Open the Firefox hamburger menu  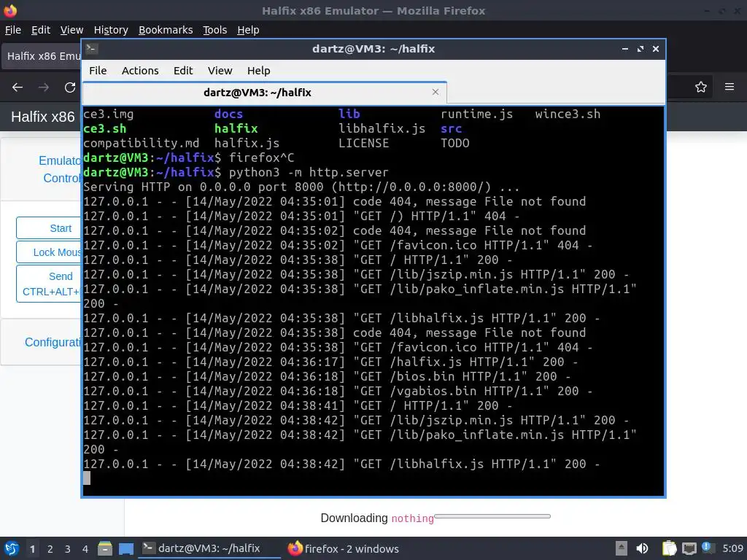(x=729, y=87)
